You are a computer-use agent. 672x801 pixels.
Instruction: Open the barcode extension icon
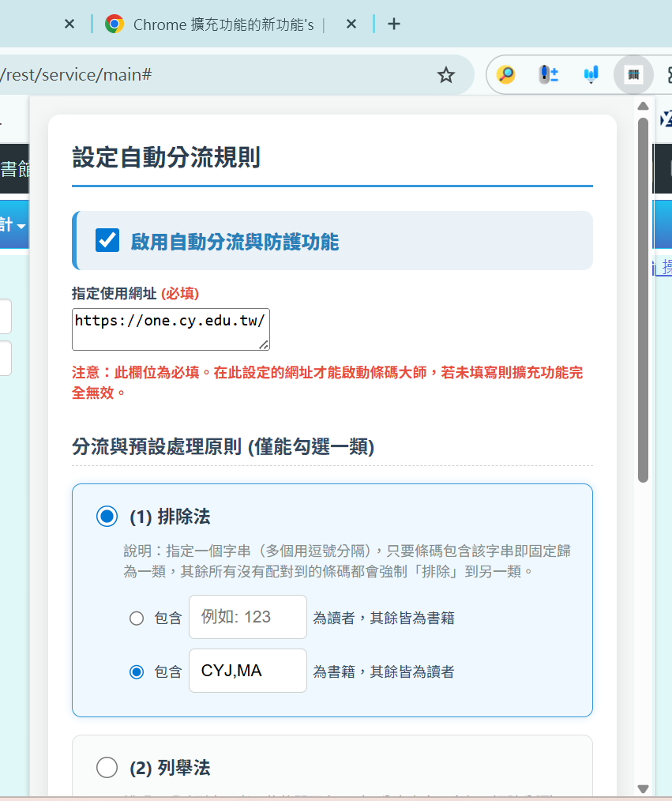click(633, 74)
